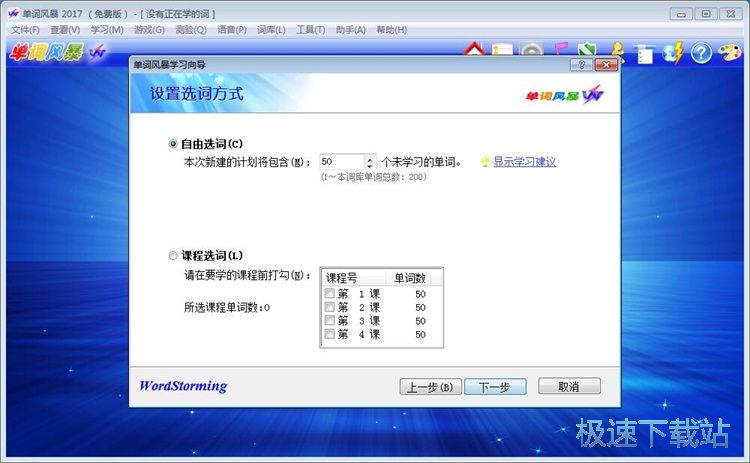Click the 所选课程单词数:0 label
This screenshot has height=463, width=750.
[227, 308]
